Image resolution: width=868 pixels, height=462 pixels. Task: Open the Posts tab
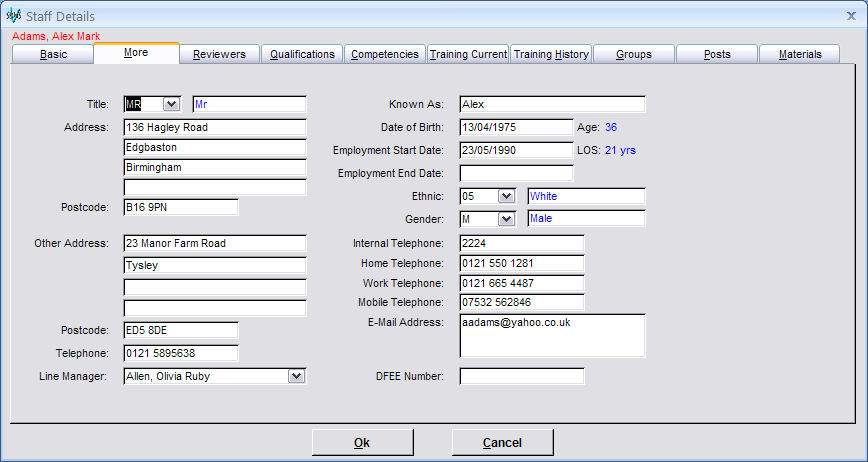click(717, 54)
